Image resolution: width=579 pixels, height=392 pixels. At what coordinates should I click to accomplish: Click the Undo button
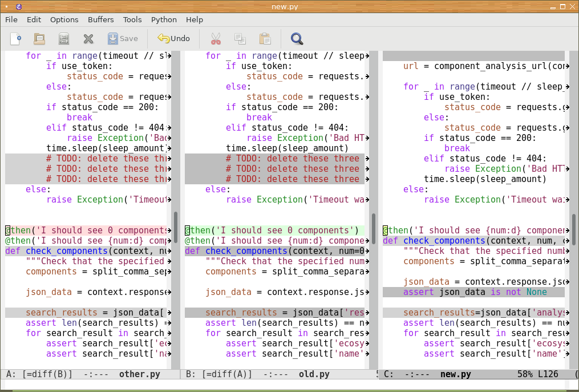[173, 39]
